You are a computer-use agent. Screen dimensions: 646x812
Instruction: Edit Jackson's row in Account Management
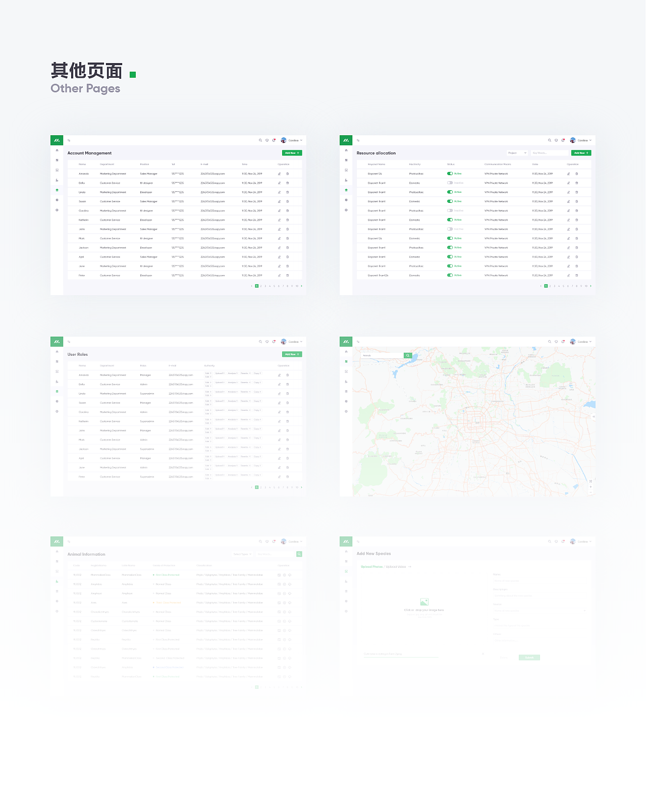[x=279, y=248]
